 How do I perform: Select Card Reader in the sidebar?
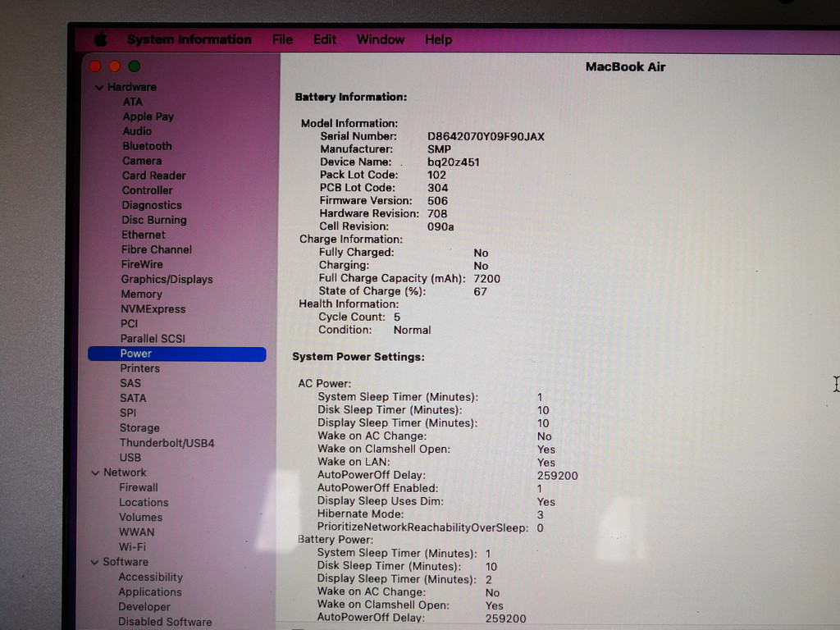(x=153, y=176)
